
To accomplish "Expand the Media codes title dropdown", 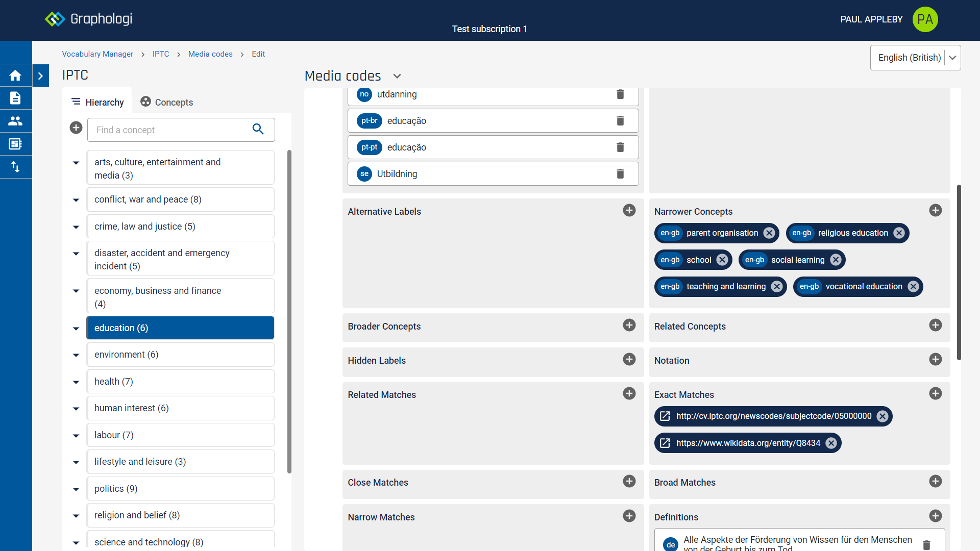I will click(397, 76).
